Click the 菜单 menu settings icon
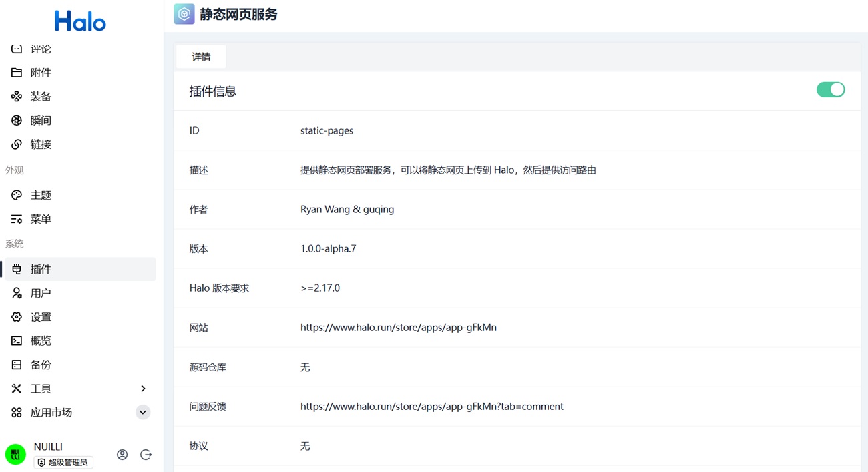Image resolution: width=868 pixels, height=472 pixels. 17,219
